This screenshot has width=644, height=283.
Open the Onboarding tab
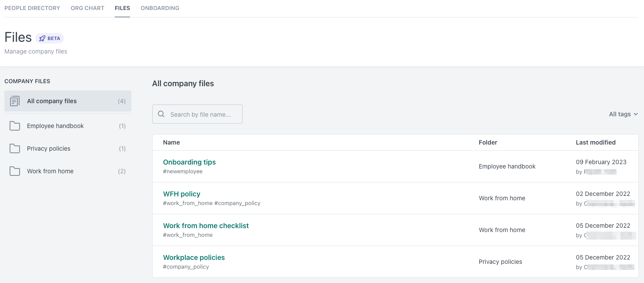coord(160,8)
